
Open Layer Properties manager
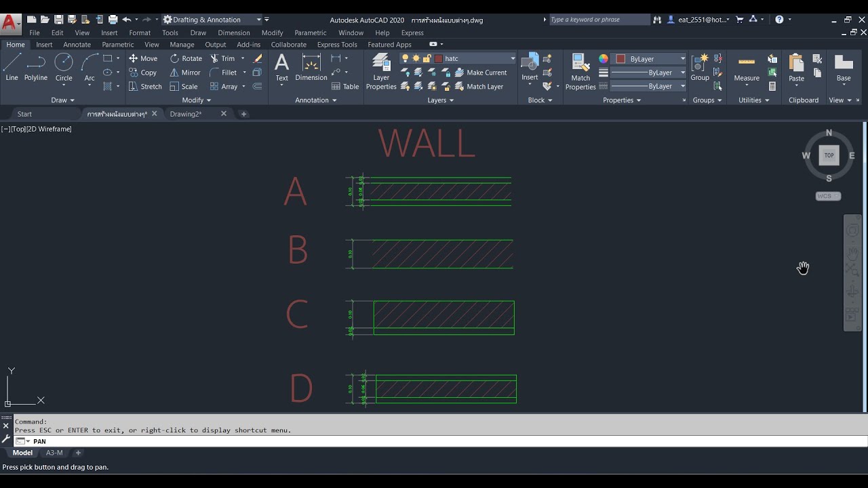click(381, 71)
